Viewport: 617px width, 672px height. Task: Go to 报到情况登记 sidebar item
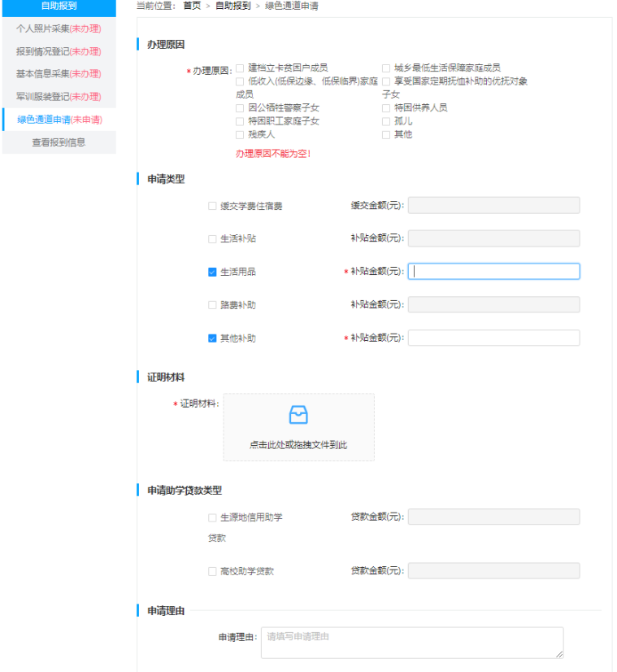point(58,51)
